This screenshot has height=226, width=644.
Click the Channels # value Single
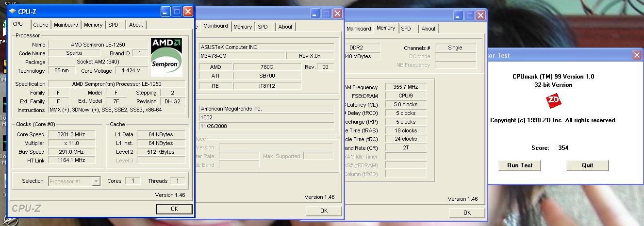click(x=455, y=48)
